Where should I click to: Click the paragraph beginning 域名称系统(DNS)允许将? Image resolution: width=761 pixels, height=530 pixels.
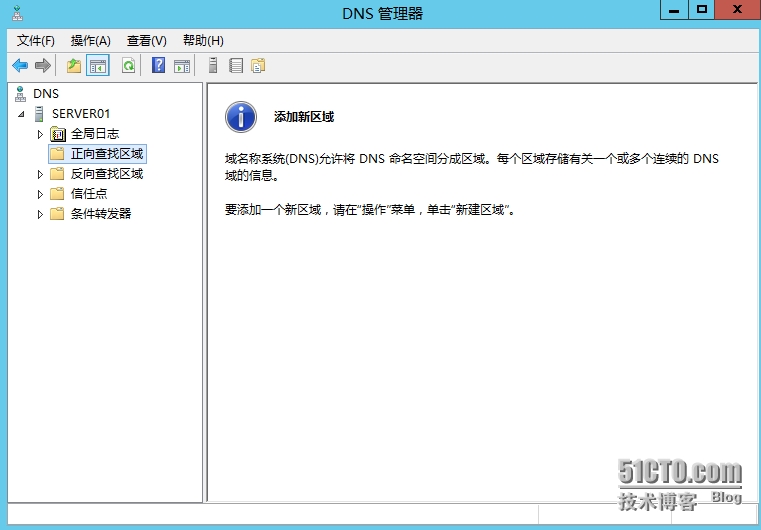471,167
